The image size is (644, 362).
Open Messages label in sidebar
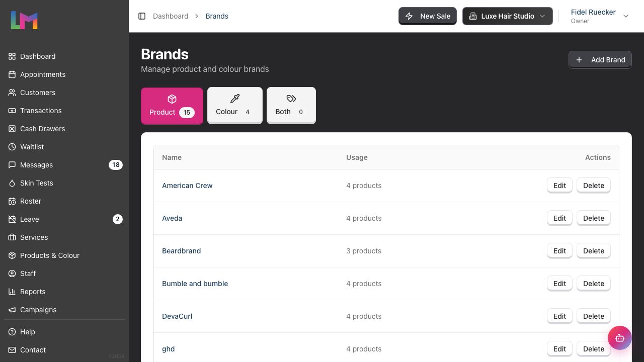(x=36, y=165)
